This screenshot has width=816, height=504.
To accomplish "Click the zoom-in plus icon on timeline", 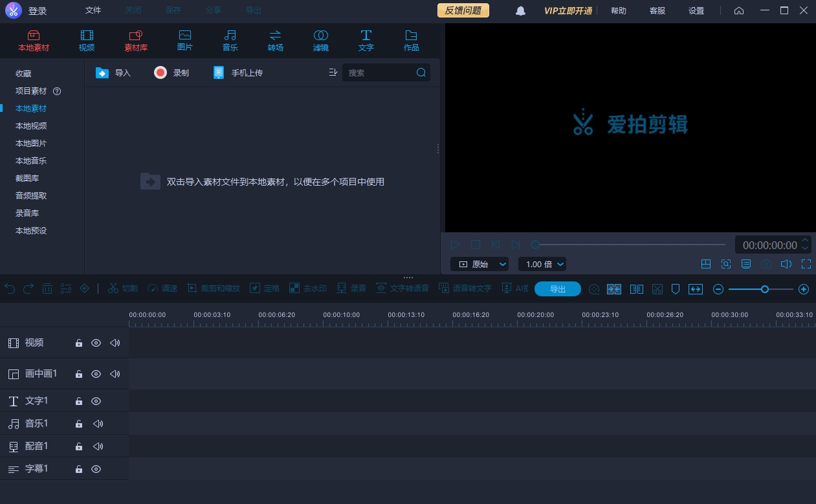I will 804,289.
